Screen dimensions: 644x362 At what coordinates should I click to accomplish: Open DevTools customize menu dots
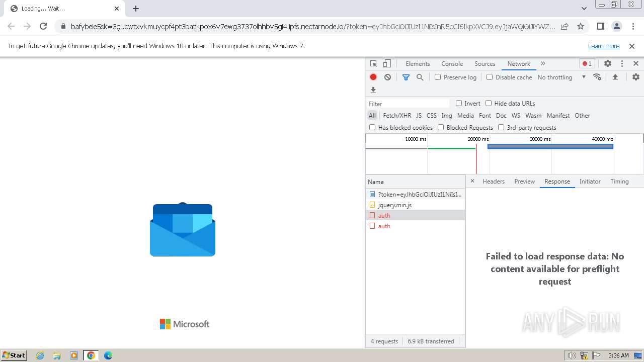pyautogui.click(x=622, y=63)
